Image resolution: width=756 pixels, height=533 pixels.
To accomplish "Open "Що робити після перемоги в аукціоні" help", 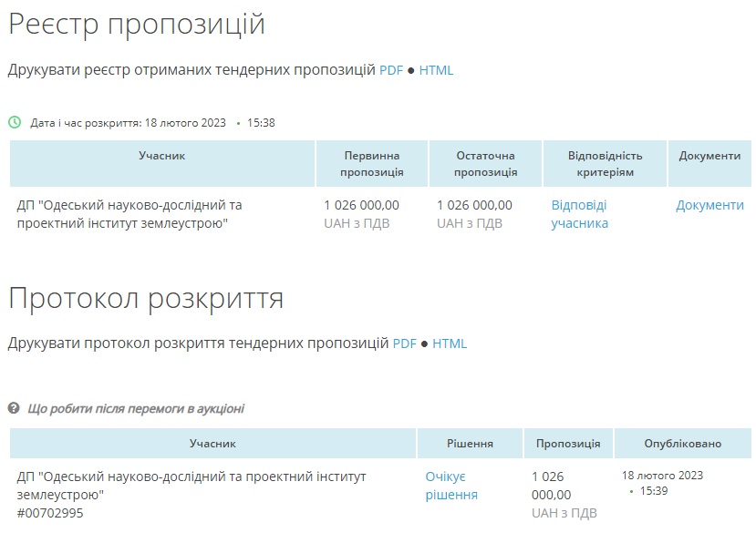I will [136, 409].
